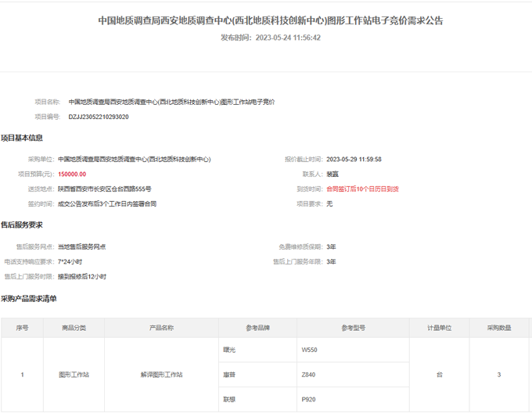Click the 序号 column header
The width and height of the screenshot is (532, 417).
(x=22, y=329)
